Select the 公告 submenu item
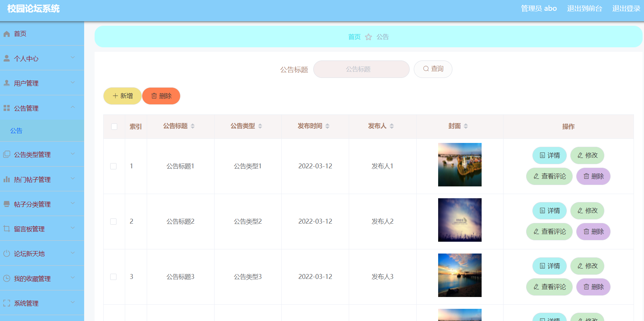This screenshot has height=321, width=644. [42, 131]
